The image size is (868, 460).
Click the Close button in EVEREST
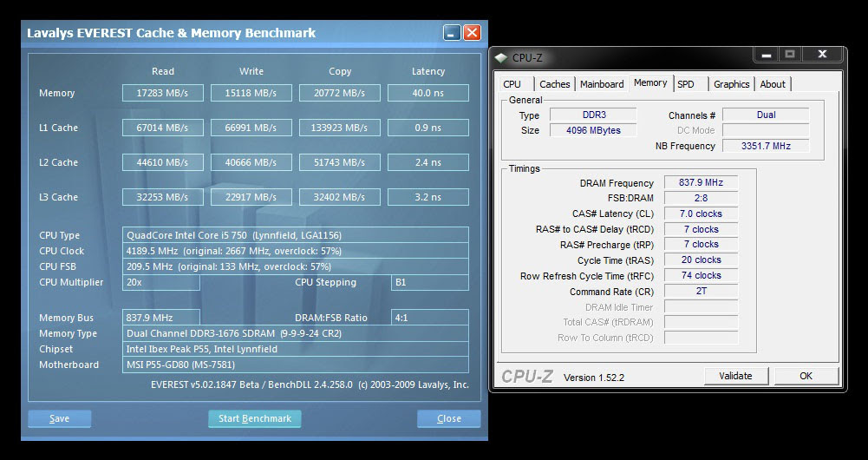pos(449,418)
